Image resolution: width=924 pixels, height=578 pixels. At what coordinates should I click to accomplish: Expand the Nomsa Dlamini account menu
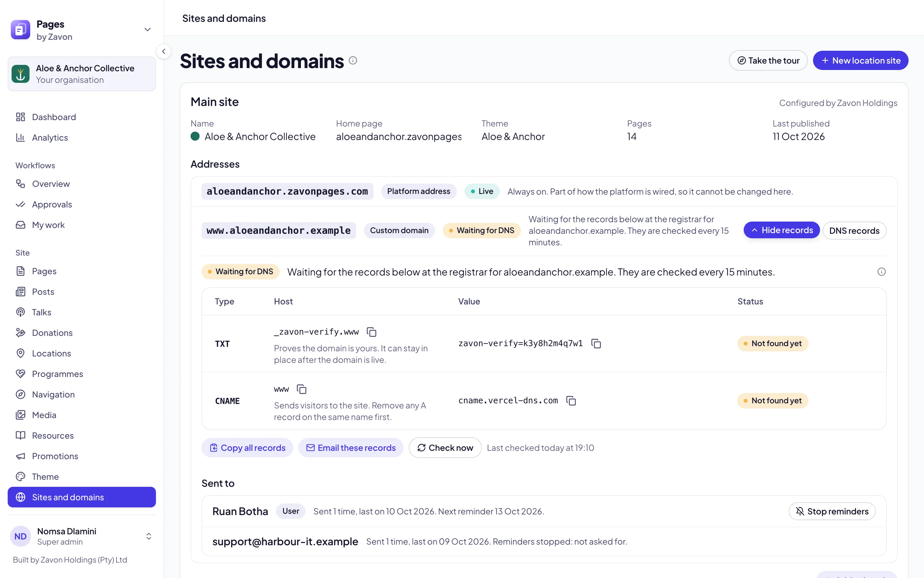149,536
